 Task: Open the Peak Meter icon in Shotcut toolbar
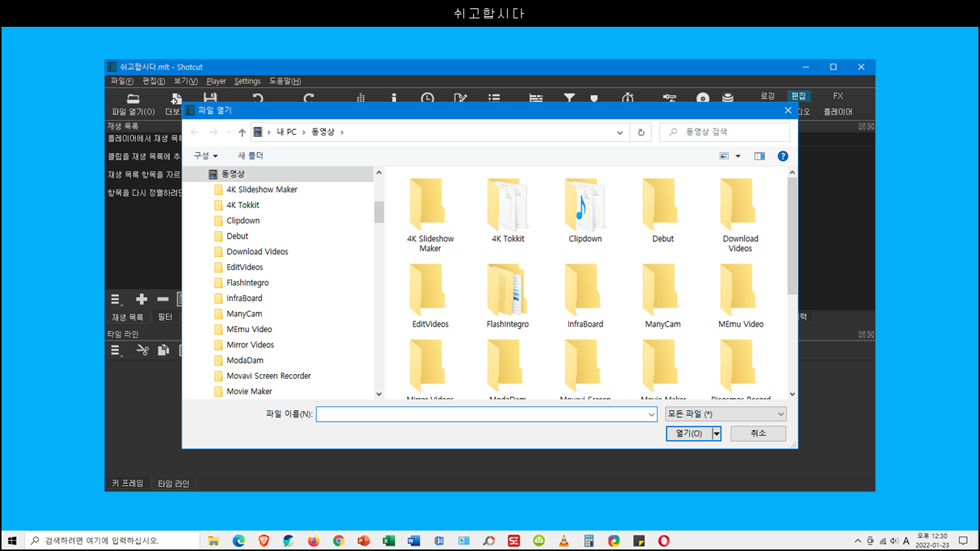click(x=361, y=98)
